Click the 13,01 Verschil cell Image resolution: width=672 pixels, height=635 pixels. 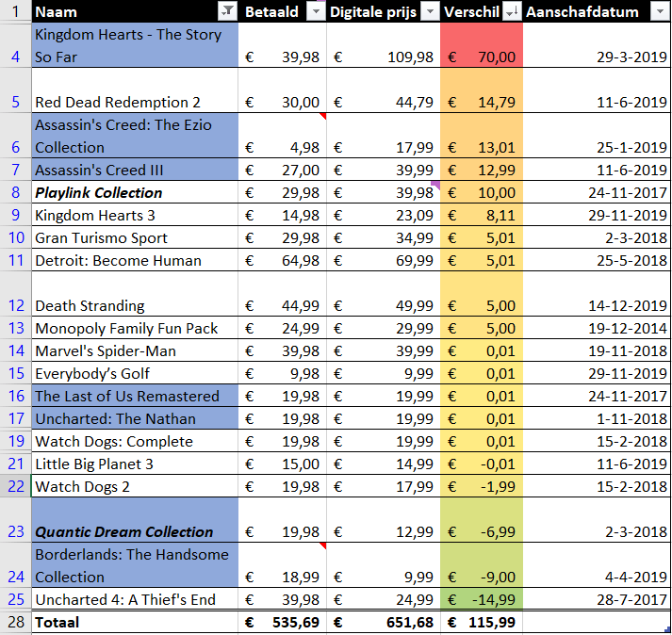[x=482, y=136]
